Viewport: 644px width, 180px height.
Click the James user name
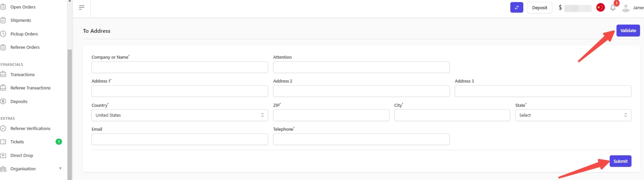638,8
